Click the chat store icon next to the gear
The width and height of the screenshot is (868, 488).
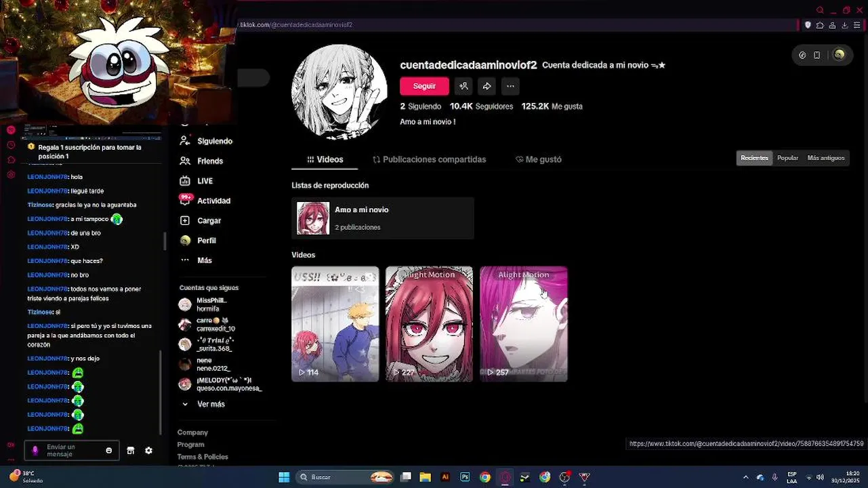(131, 451)
